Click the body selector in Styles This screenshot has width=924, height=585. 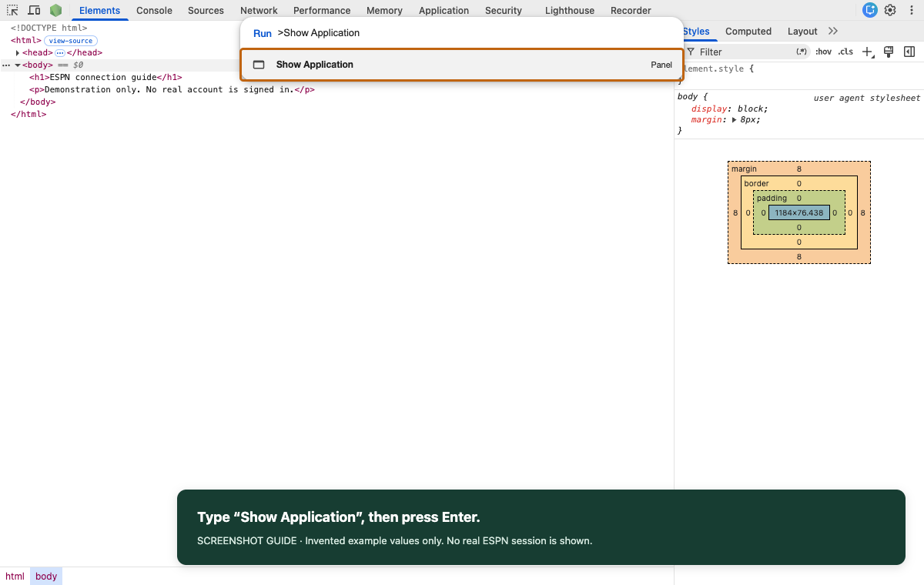point(687,96)
